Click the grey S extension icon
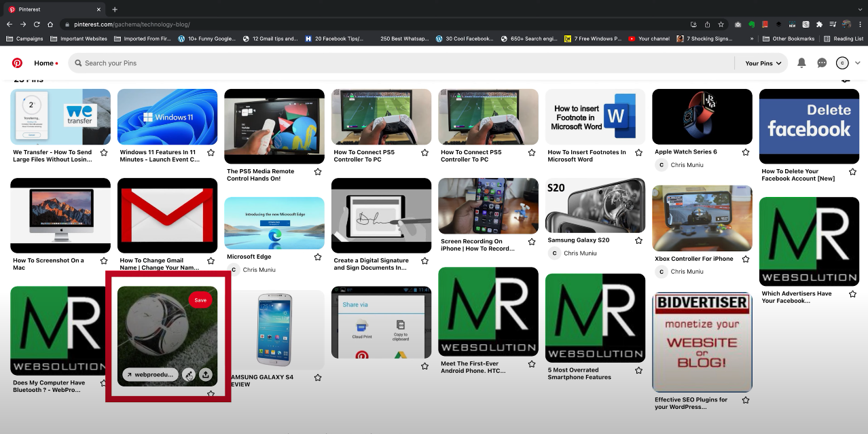Screen dimensions: 868x434 tap(806, 24)
